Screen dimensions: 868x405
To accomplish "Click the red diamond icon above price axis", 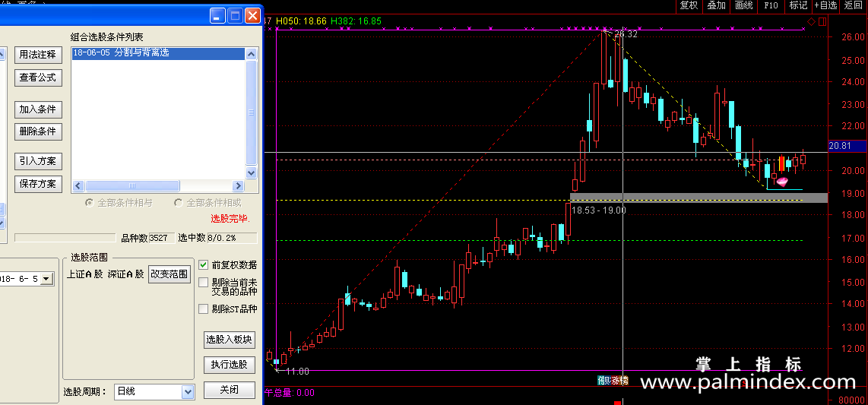I will 811,21.
